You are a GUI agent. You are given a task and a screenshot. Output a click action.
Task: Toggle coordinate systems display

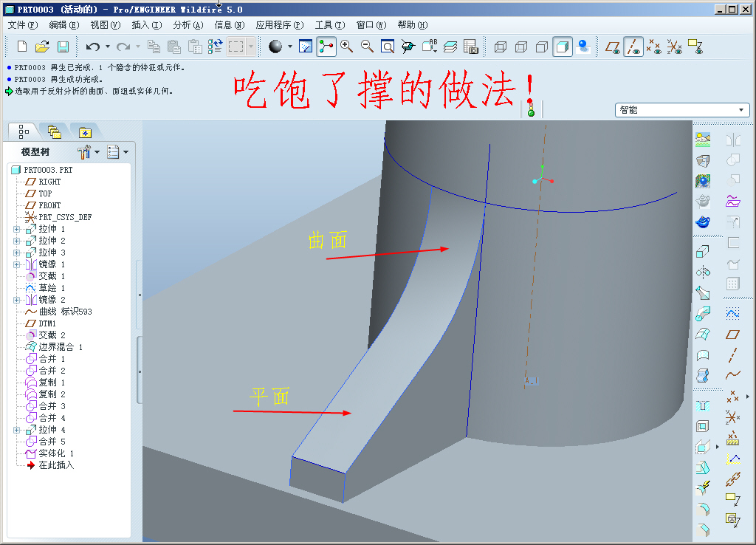point(675,47)
